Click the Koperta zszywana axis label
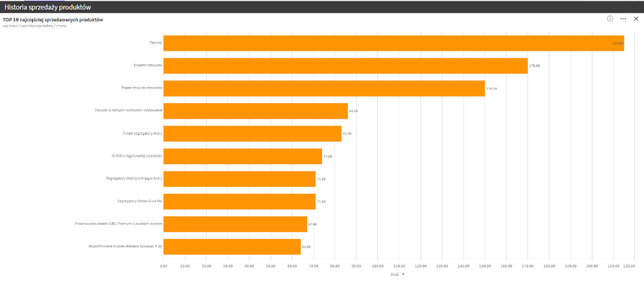 click(x=148, y=65)
